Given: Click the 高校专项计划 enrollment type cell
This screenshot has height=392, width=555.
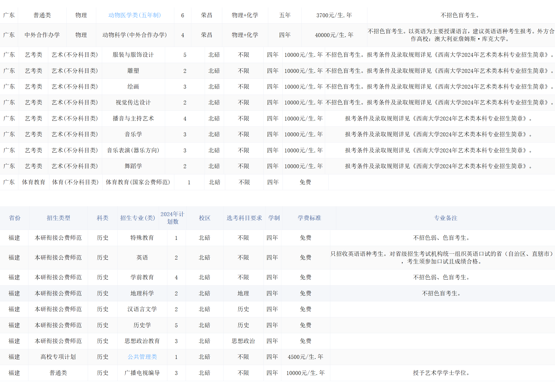Looking at the screenshot, I should (x=58, y=357).
